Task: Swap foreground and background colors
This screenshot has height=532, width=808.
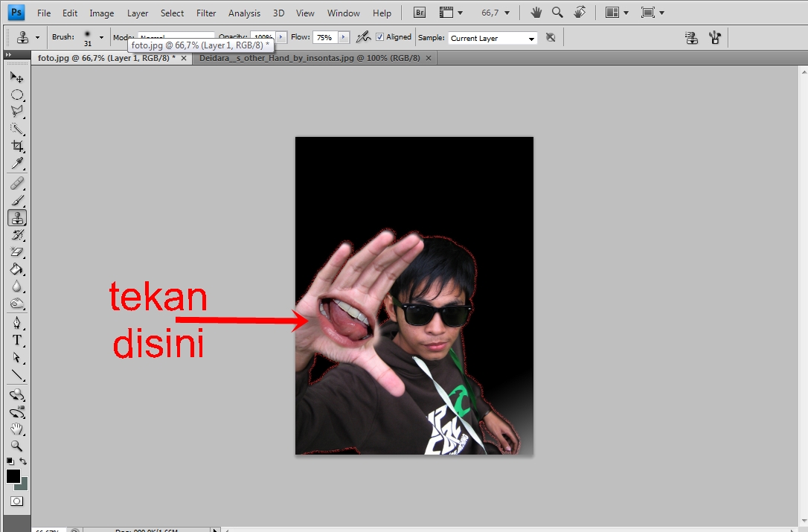Action: tap(23, 461)
